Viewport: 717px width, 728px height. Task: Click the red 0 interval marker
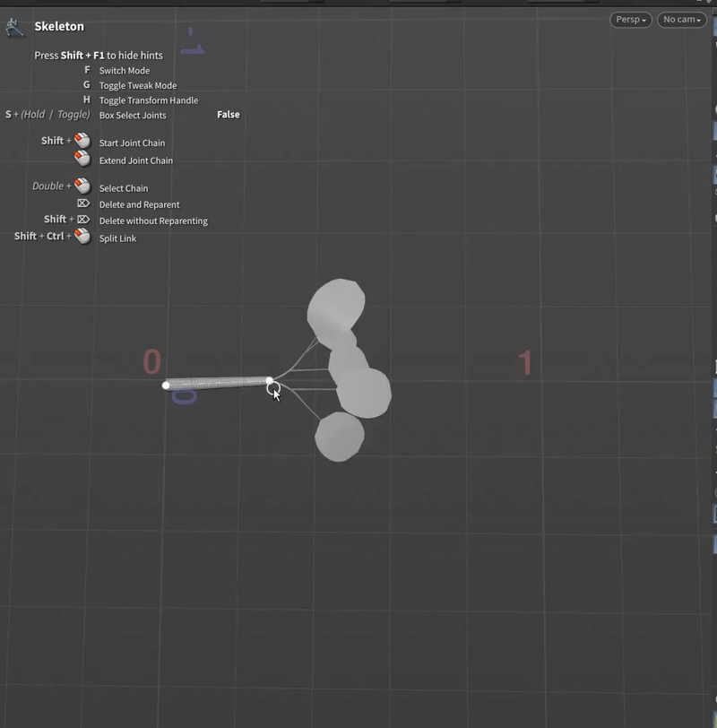coord(152,361)
